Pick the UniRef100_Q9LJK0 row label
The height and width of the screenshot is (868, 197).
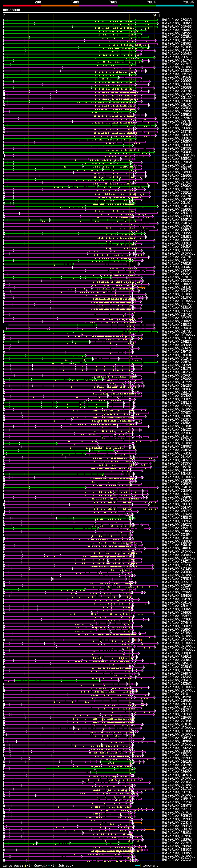click(177, 104)
